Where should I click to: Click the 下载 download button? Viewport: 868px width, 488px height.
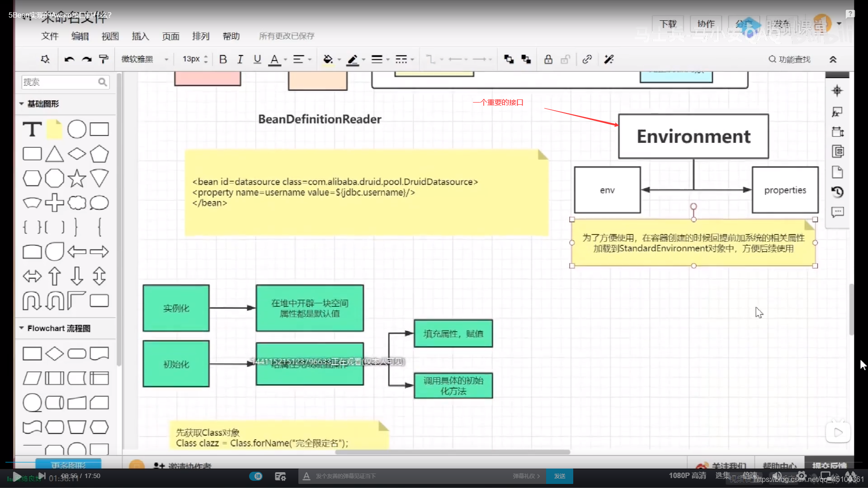point(668,23)
